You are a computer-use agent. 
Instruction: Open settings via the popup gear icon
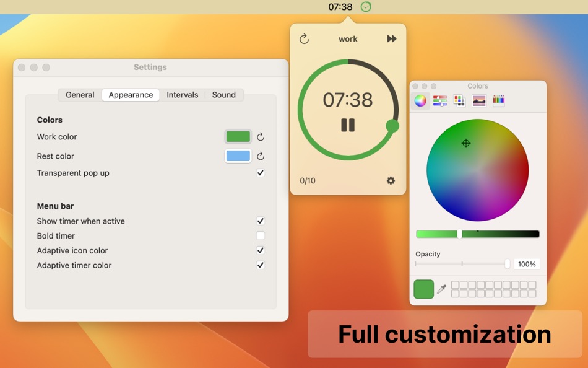click(x=391, y=181)
